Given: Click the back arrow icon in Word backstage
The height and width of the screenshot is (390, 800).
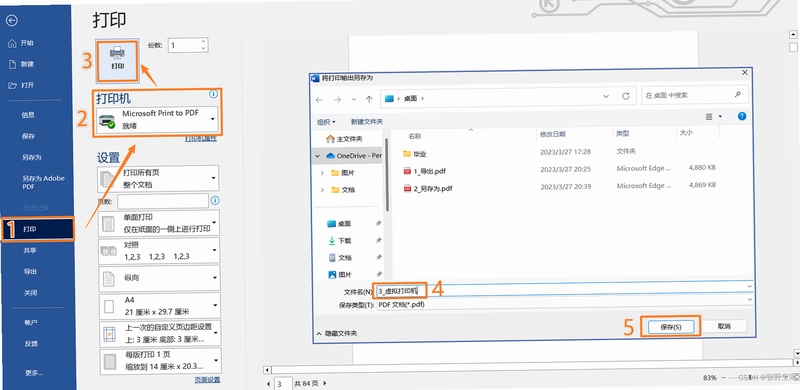Looking at the screenshot, I should coord(12,20).
